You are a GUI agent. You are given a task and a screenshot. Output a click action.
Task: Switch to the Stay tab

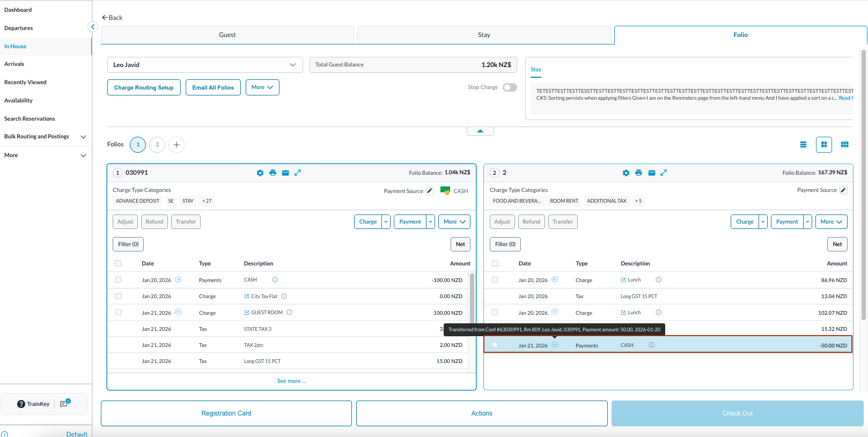[x=484, y=35]
